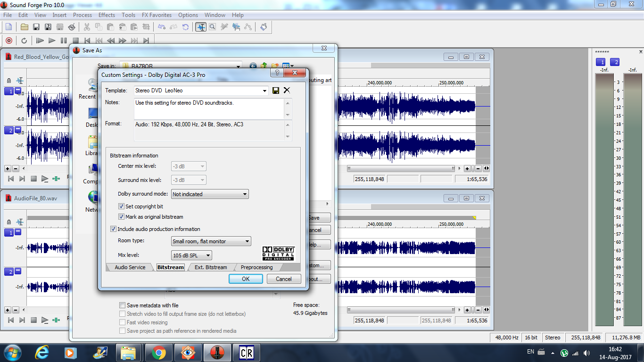Click inside the Notes text field
This screenshot has height=362, width=644.
pos(210,108)
